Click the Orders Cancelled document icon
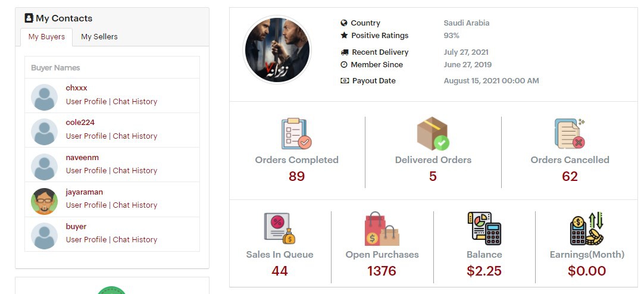 click(570, 134)
